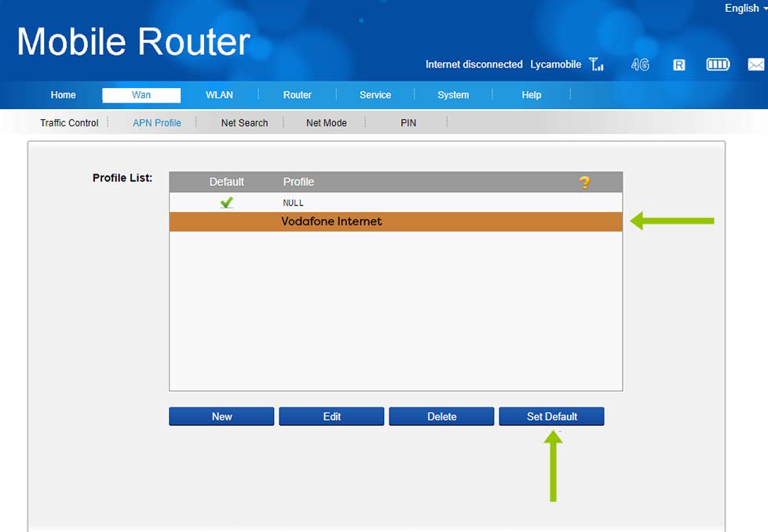Screen dimensions: 768x532
Task: Switch to the PIN sub-tab
Action: pos(408,123)
